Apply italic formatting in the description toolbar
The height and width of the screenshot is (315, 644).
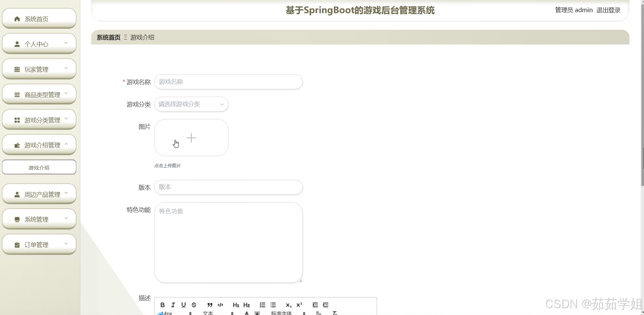(x=173, y=305)
